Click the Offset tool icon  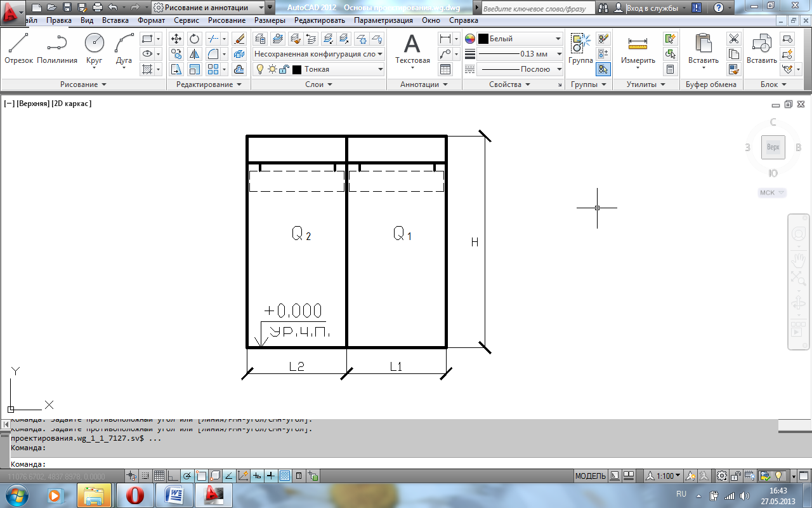tap(239, 69)
